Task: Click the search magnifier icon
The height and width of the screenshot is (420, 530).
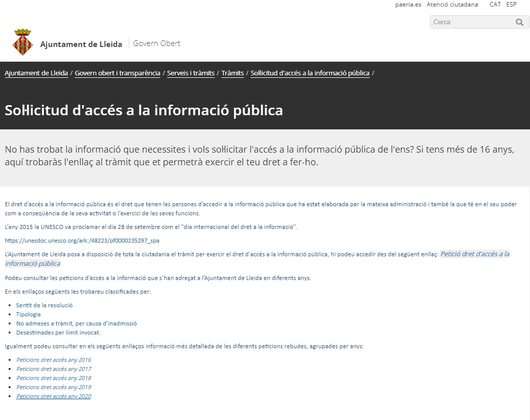Action: click(519, 22)
